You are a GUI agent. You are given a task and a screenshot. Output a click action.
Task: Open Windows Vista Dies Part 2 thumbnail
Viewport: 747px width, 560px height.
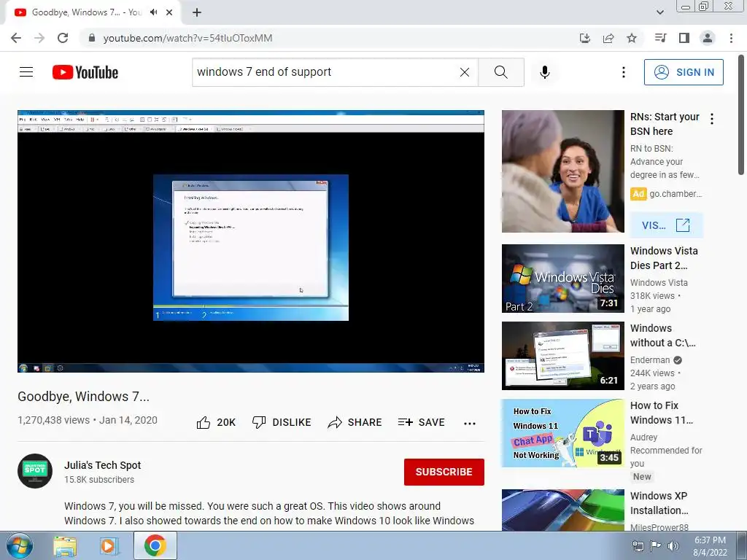point(562,279)
